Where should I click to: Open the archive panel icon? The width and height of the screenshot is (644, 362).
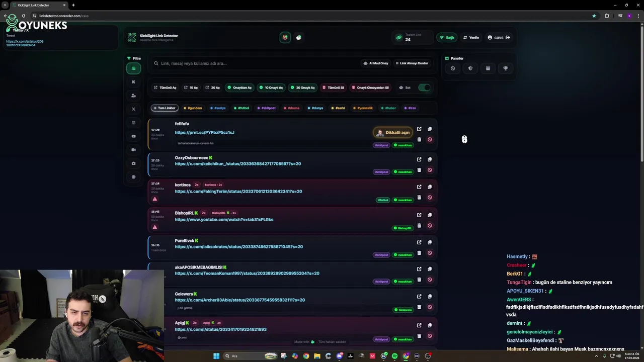coord(488,68)
